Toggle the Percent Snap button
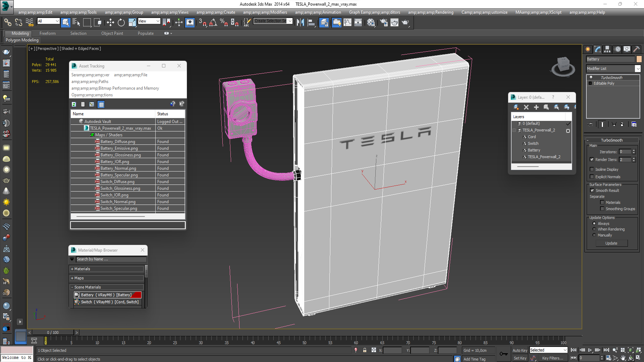Viewport: 644px width, 362px height. [x=224, y=22]
